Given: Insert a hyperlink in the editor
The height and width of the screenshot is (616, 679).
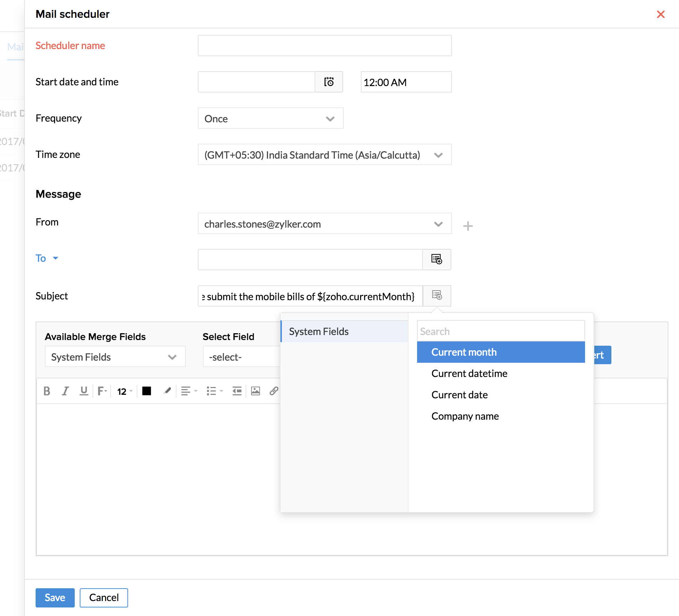Looking at the screenshot, I should (x=274, y=391).
